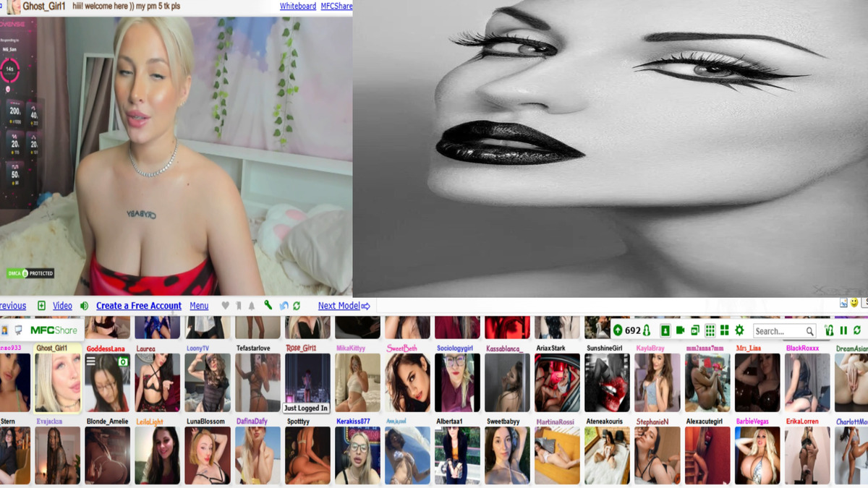Viewport: 868px width, 488px height.
Task: Toggle the small grid thumbnail view
Action: click(710, 330)
